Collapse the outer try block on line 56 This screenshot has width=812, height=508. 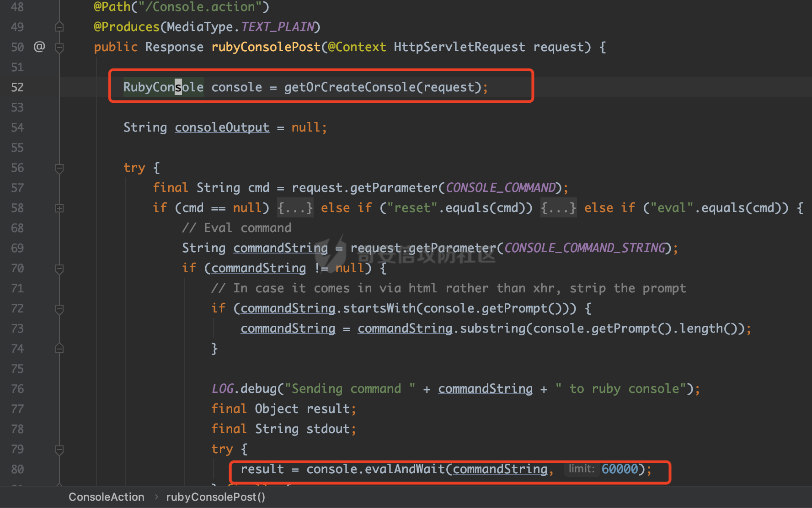click(x=59, y=168)
